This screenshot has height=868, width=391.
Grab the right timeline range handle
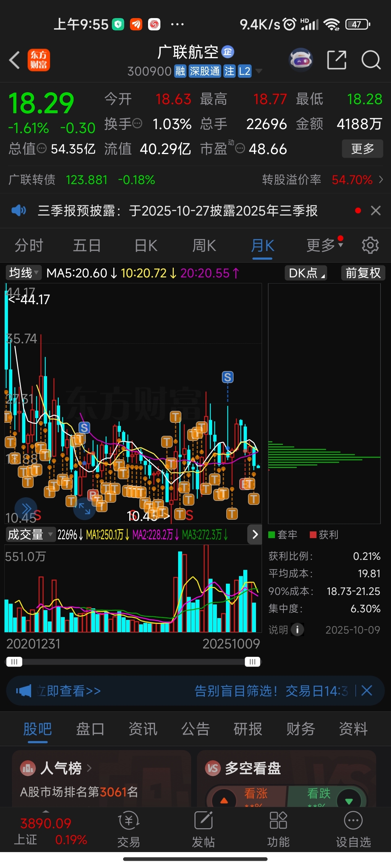(252, 661)
